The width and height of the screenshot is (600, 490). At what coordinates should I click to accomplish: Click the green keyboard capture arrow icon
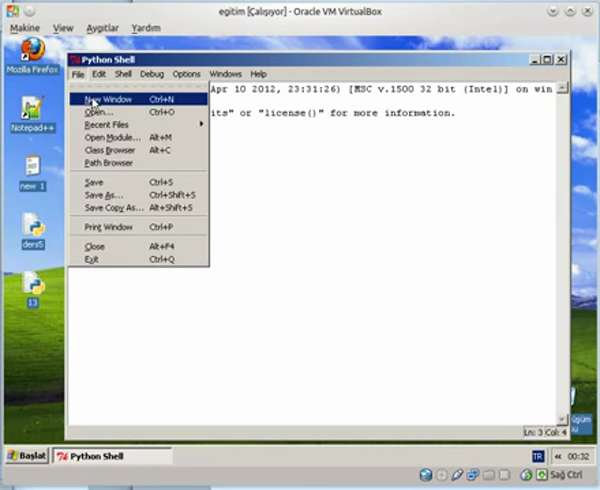pos(541,475)
